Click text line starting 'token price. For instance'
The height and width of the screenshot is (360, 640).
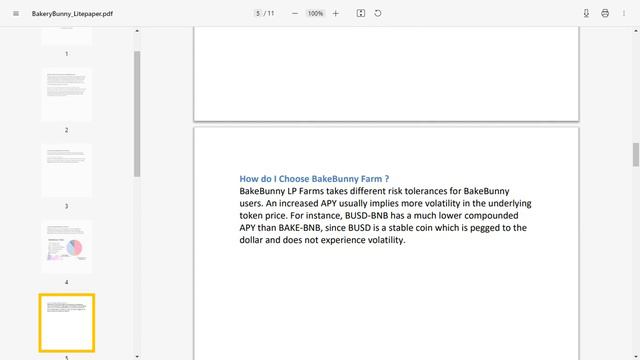pos(379,216)
